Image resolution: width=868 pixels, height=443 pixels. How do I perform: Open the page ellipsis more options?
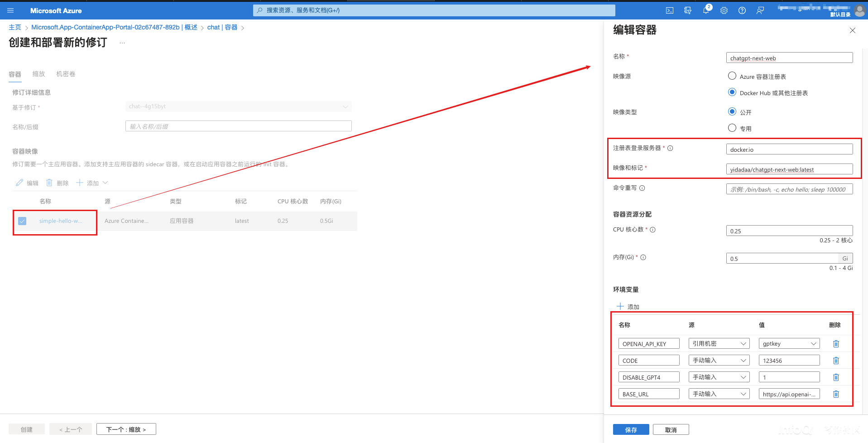tap(122, 43)
